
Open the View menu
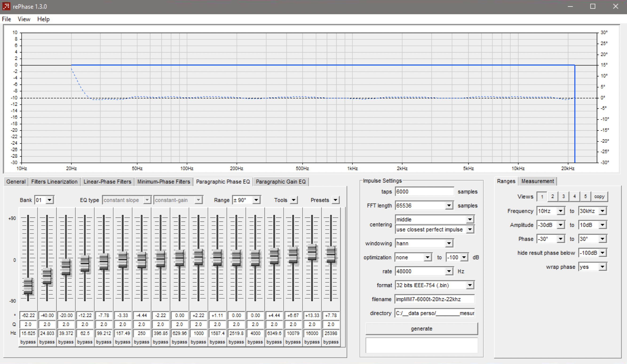point(24,19)
